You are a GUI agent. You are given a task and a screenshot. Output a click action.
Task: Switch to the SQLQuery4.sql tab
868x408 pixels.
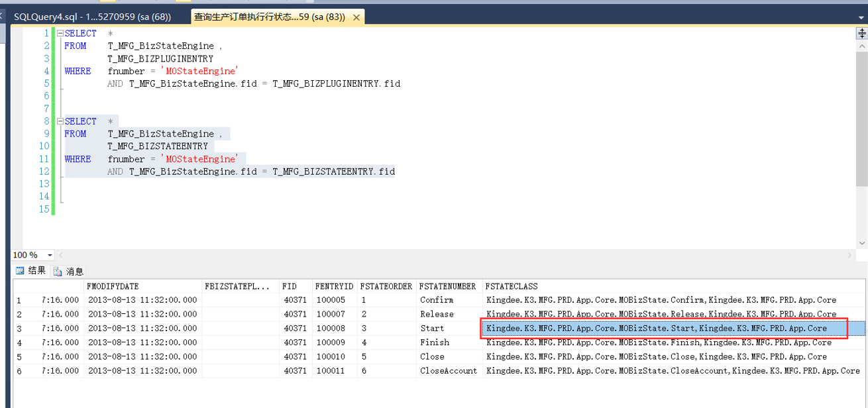(x=92, y=17)
